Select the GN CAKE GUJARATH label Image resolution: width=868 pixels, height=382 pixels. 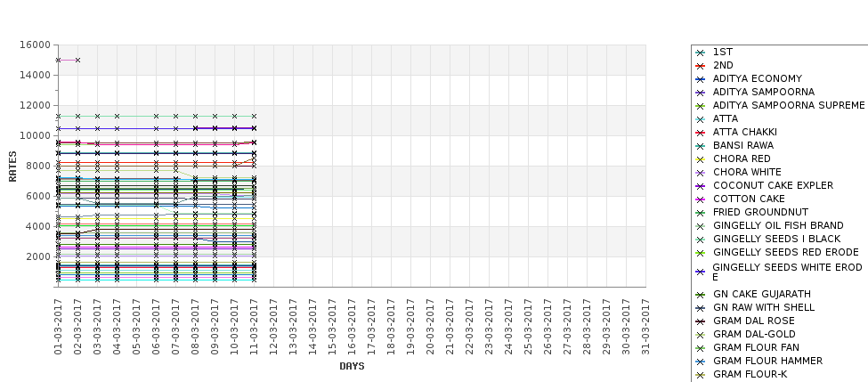point(762,294)
